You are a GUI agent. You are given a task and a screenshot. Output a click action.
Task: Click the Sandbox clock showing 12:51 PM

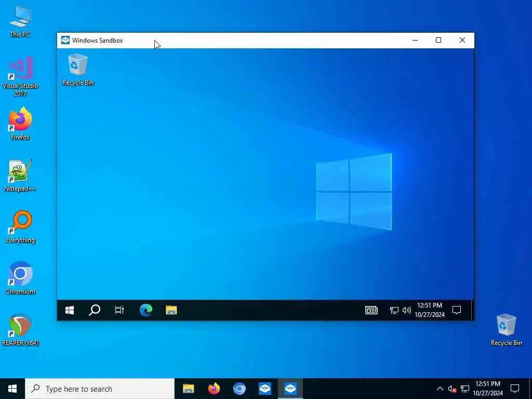(430, 310)
